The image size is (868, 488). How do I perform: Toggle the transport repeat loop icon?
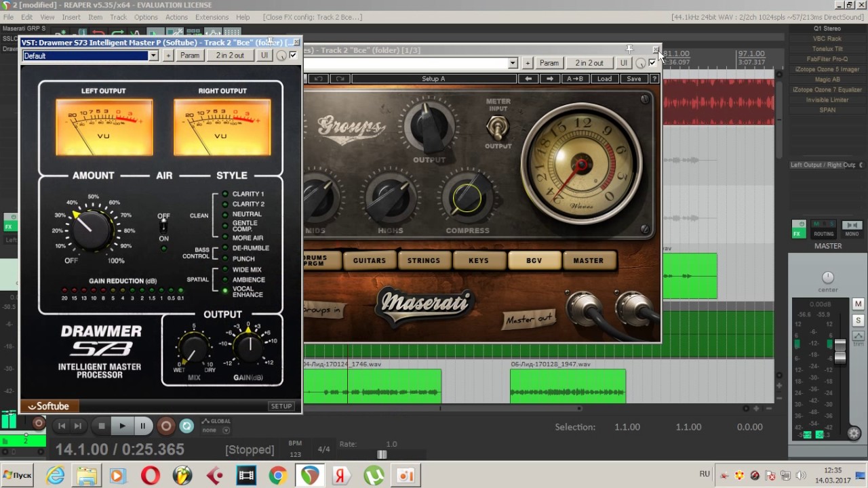[186, 426]
